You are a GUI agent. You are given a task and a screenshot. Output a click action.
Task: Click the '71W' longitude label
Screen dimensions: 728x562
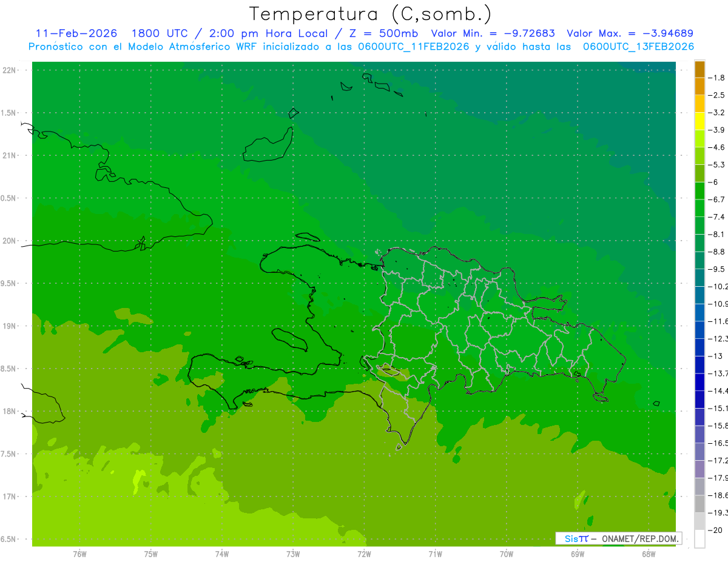[435, 554]
